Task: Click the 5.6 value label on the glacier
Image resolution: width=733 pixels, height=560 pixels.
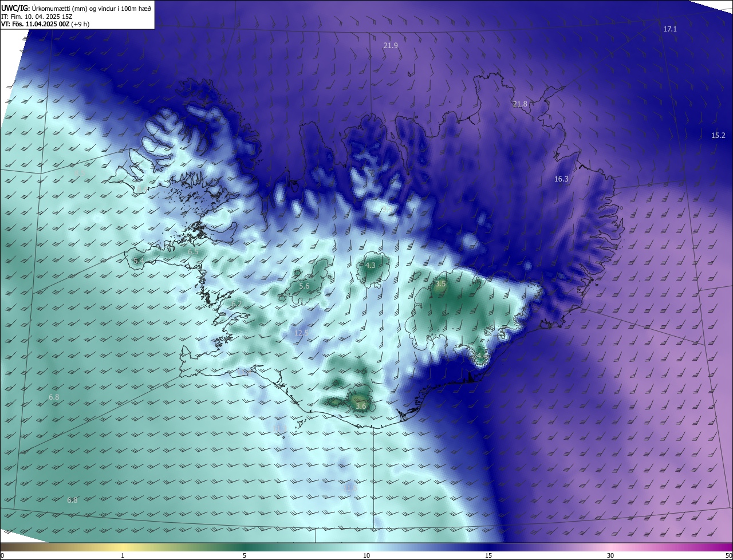Action: click(304, 286)
